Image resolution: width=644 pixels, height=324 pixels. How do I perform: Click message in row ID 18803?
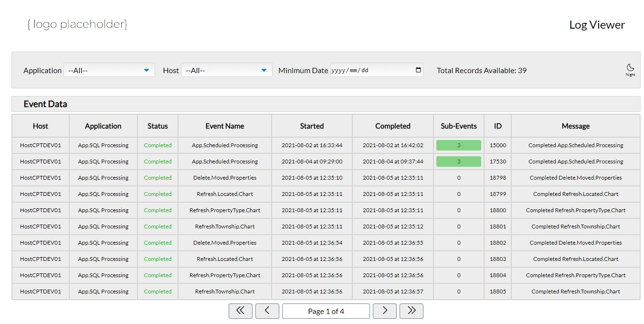click(x=576, y=259)
